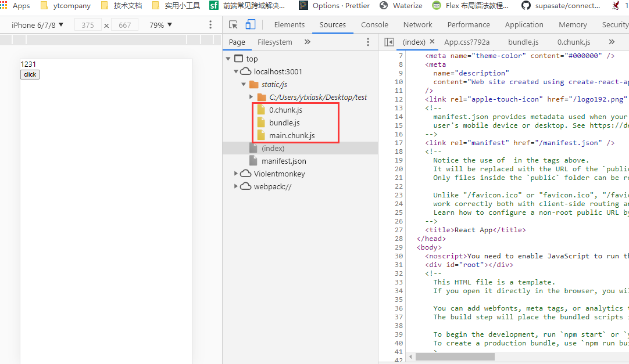Click the inspect element picker icon

coord(233,25)
